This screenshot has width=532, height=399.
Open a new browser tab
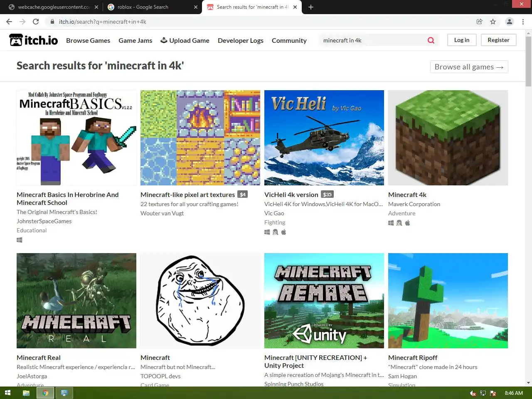pyautogui.click(x=311, y=7)
